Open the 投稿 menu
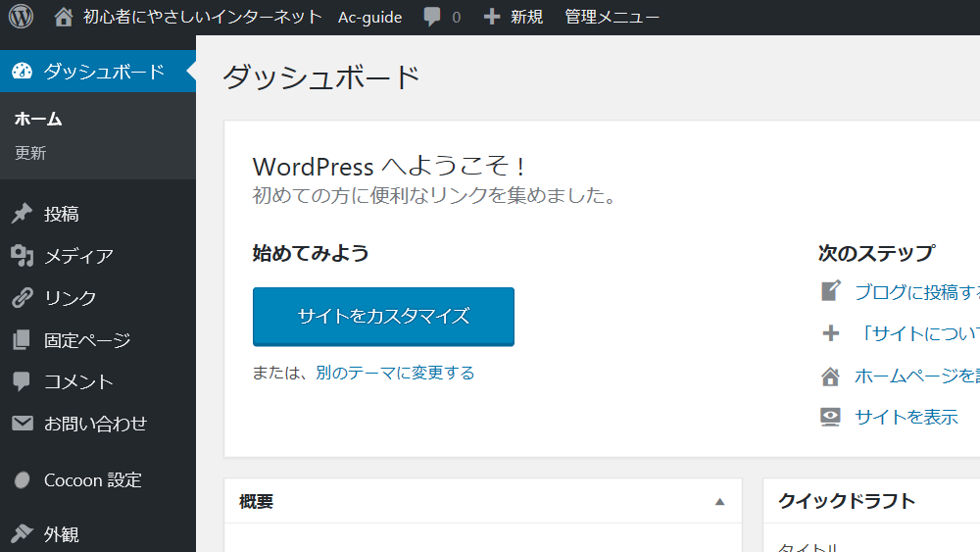Viewport: 980px width, 552px height. pyautogui.click(x=61, y=214)
